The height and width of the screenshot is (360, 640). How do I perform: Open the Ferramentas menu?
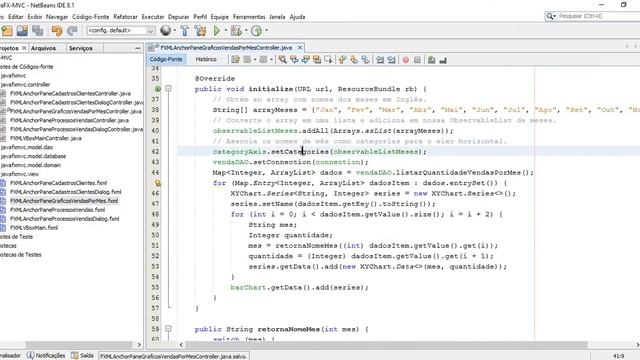(x=249, y=17)
